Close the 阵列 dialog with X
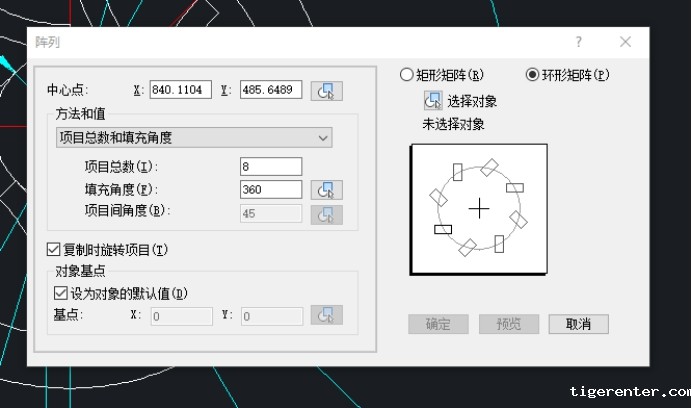 pyautogui.click(x=625, y=42)
